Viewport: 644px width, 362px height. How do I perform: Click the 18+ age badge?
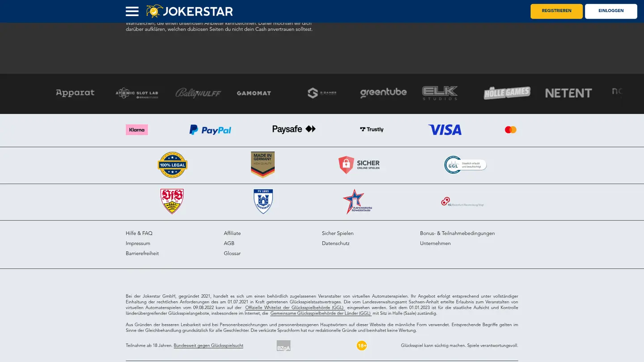click(x=362, y=345)
